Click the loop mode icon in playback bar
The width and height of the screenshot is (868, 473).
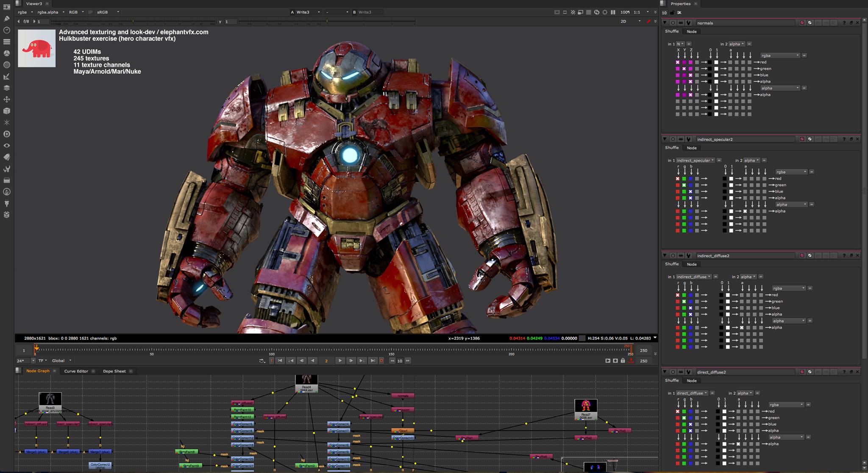click(262, 361)
